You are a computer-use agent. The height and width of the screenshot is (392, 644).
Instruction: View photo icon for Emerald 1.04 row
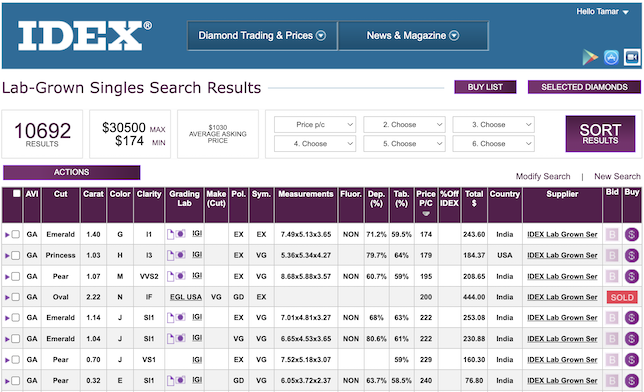[x=180, y=338]
